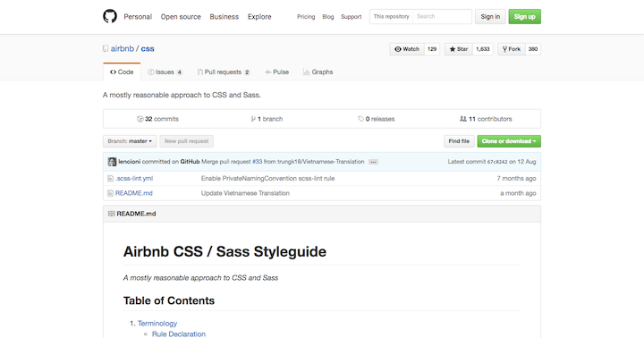Click the This repository search scope label
Image resolution: width=644 pixels, height=338 pixels.
click(x=391, y=16)
